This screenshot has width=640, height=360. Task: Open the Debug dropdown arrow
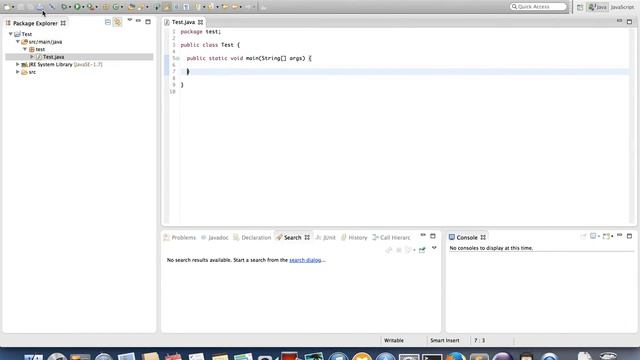tap(70, 7)
